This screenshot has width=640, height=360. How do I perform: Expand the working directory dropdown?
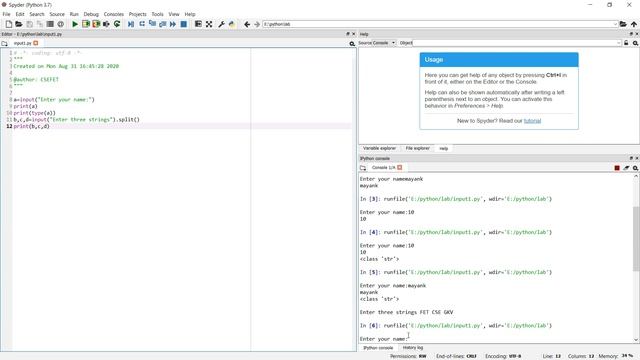[615, 24]
